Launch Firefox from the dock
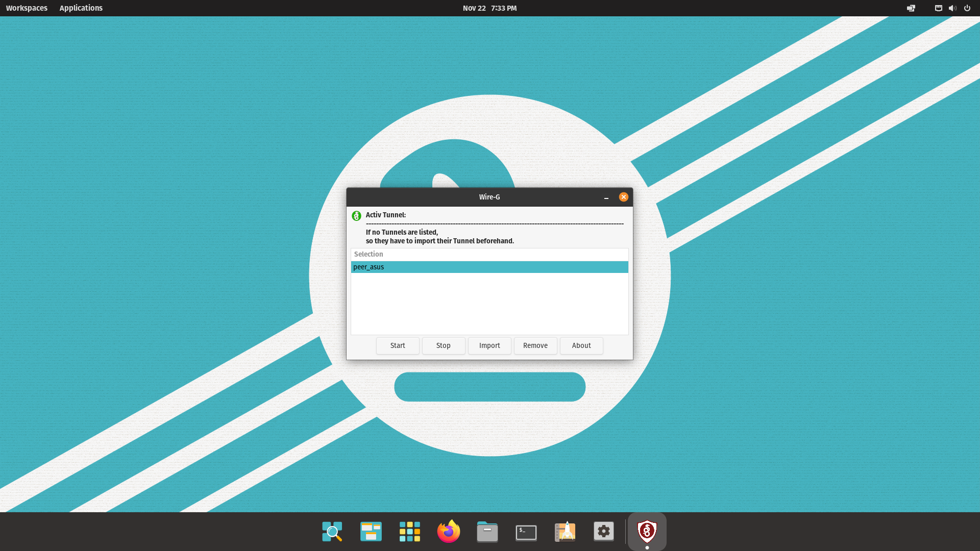 point(449,532)
